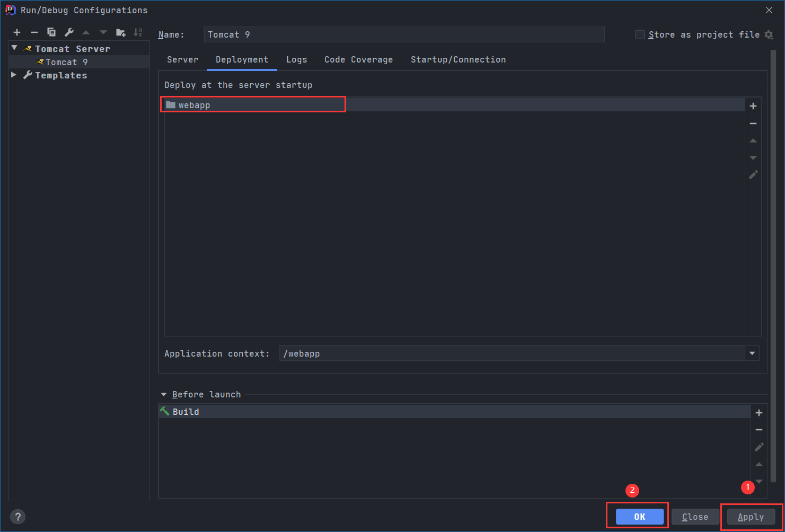Add a Before launch task

tap(759, 413)
